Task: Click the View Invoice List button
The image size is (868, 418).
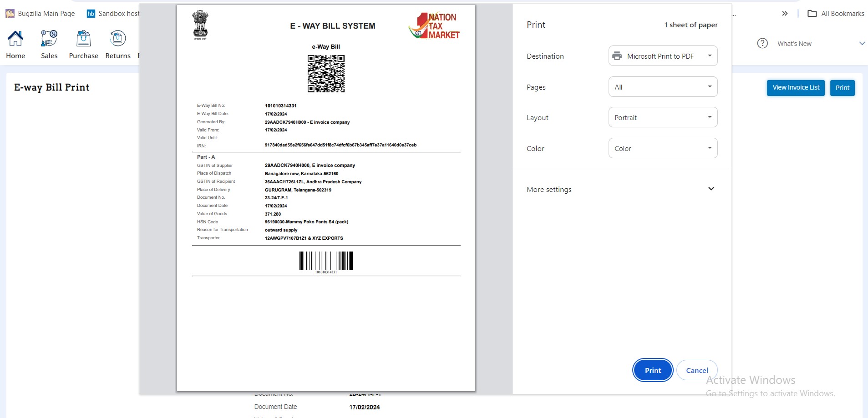Action: (796, 88)
